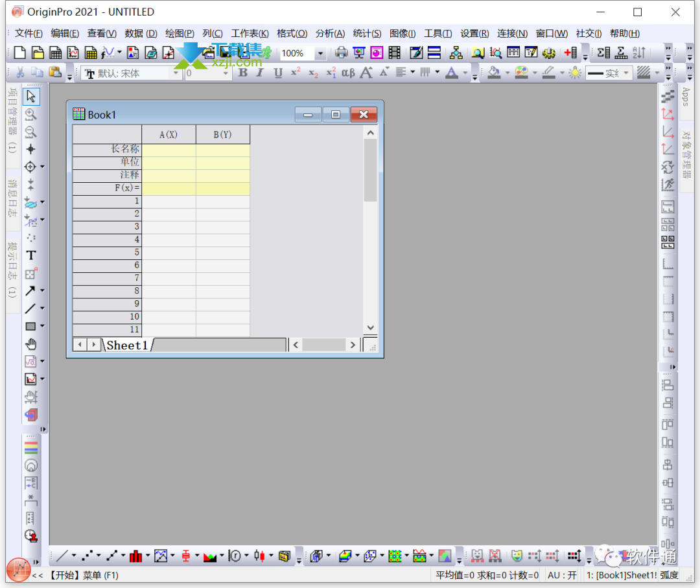This screenshot has height=588, width=700.
Task: Click the Book1 vertical scrollbar thumb
Action: 370,170
